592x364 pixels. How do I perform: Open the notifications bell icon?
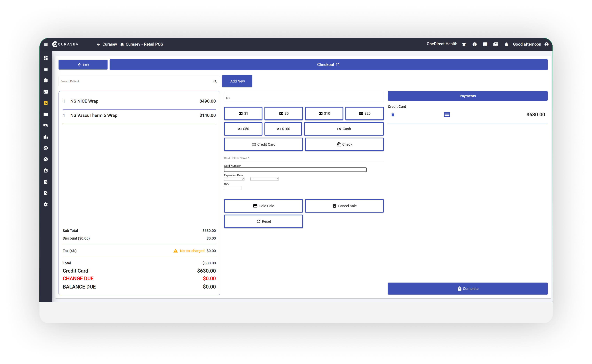click(506, 44)
